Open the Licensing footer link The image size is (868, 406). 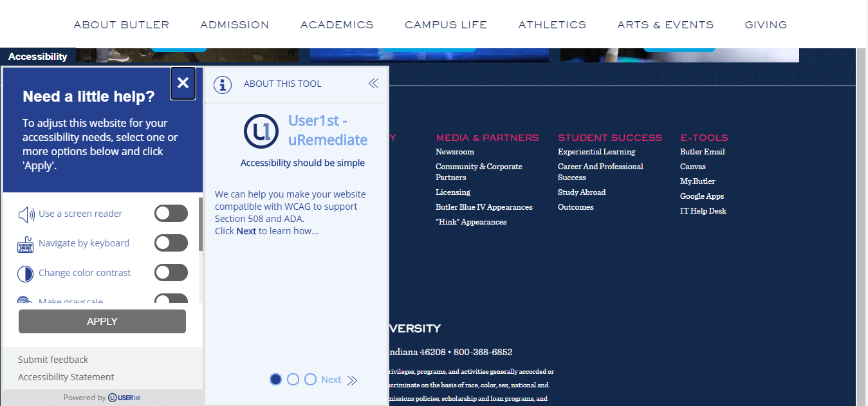[x=453, y=192]
